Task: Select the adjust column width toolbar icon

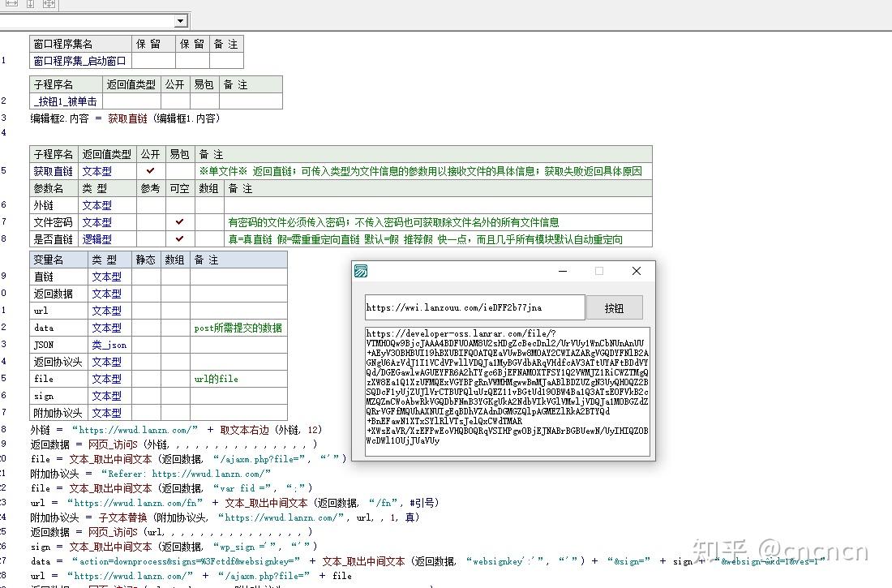Action: pyautogui.click(x=11, y=4)
